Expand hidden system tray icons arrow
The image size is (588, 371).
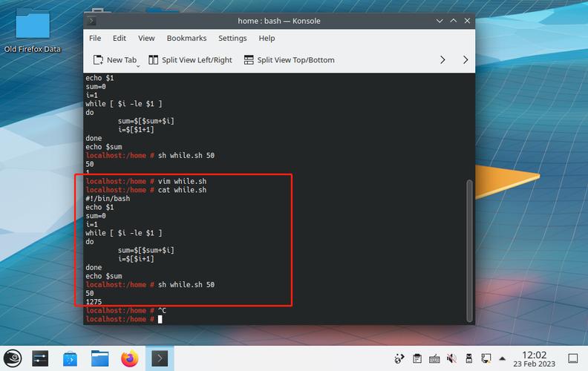point(502,358)
